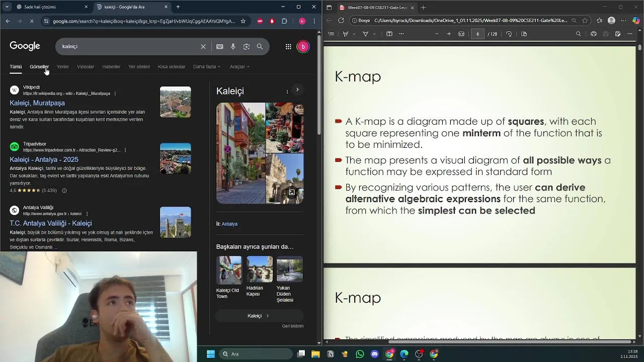Viewport: 644px width, 362px height.
Task: Select the PDF highlight tool
Action: (x=345, y=34)
